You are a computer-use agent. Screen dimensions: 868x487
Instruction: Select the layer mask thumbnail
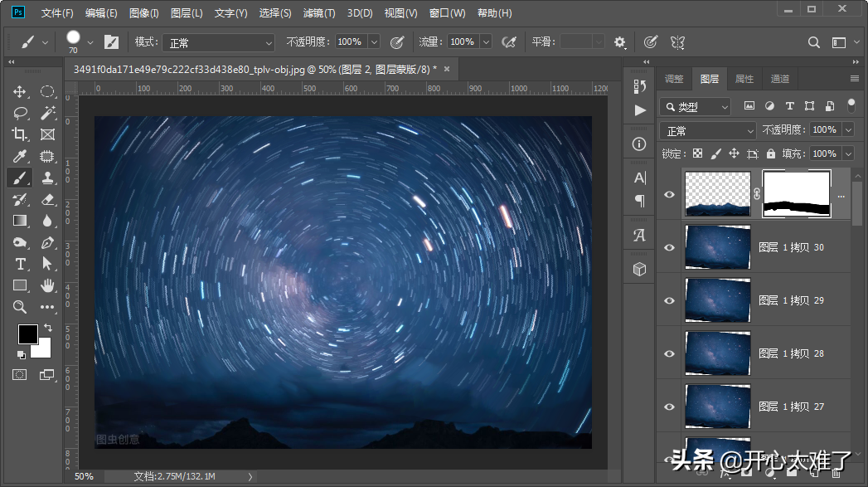797,194
